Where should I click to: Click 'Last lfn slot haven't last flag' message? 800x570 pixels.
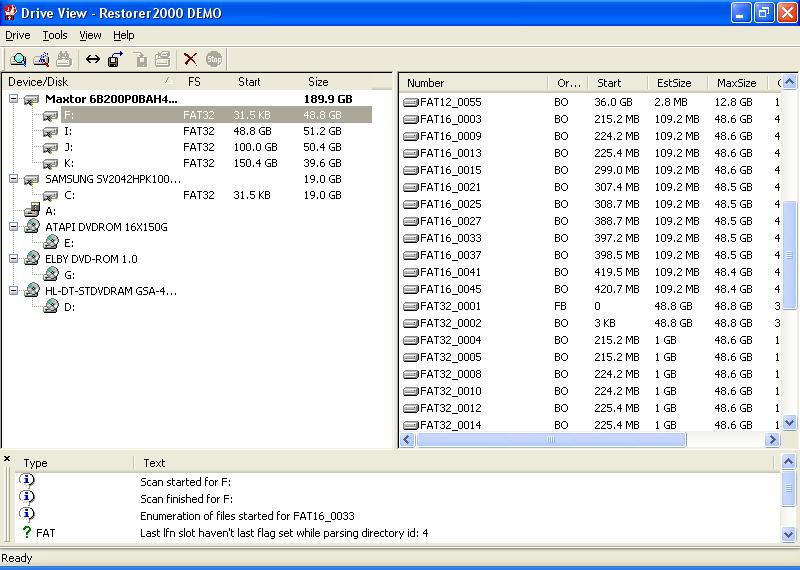[284, 533]
